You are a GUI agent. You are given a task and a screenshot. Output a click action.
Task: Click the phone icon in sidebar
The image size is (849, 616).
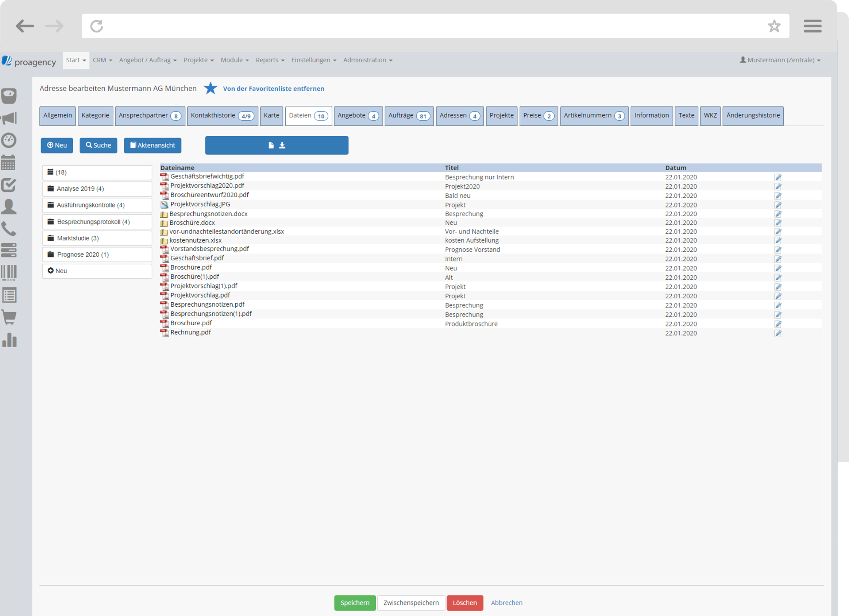pos(9,229)
